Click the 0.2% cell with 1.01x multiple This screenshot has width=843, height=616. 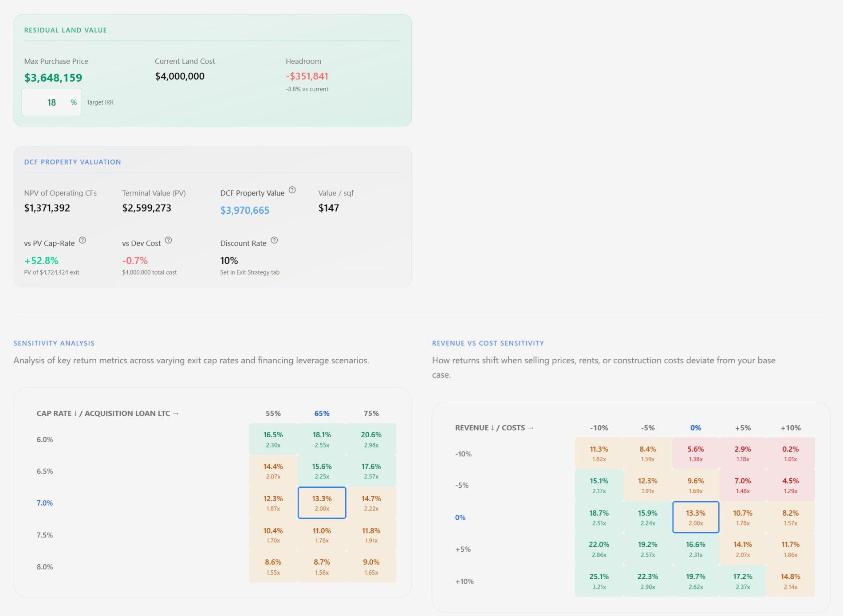click(x=790, y=453)
